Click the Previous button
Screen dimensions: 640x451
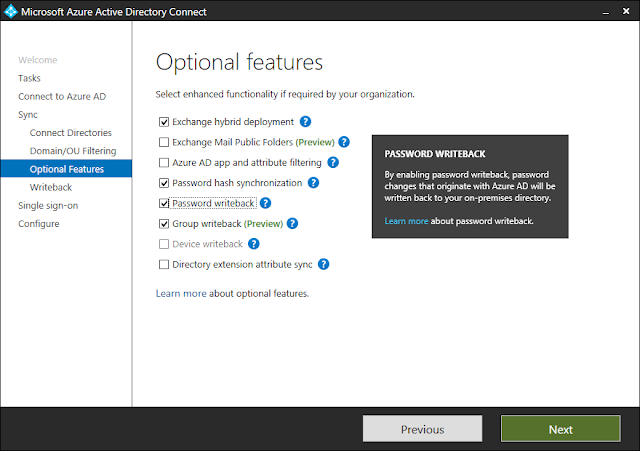tap(422, 429)
